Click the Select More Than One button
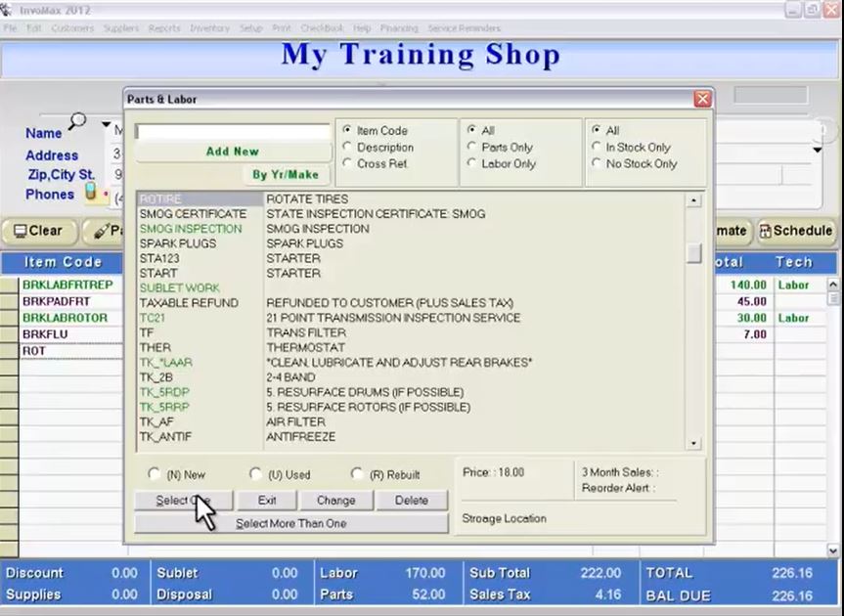844x616 pixels. point(290,522)
